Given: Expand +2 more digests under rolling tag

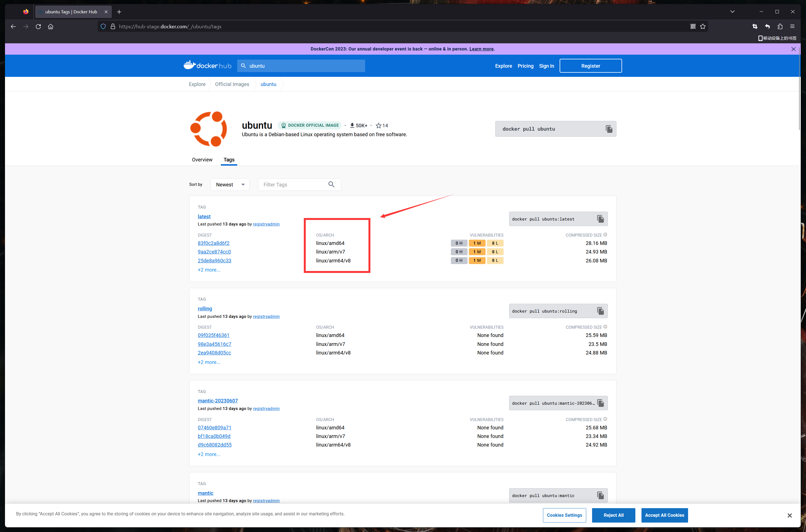Looking at the screenshot, I should (209, 362).
